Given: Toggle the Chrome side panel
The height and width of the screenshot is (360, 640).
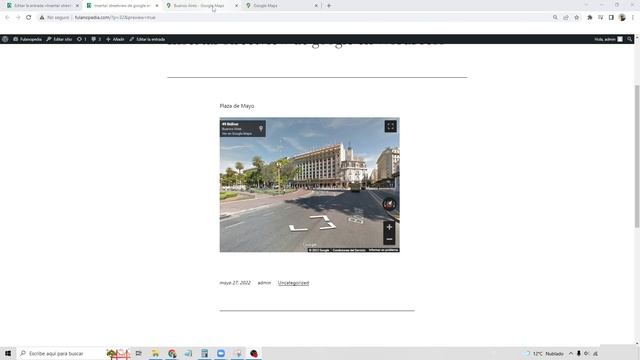Looking at the screenshot, I should point(611,18).
